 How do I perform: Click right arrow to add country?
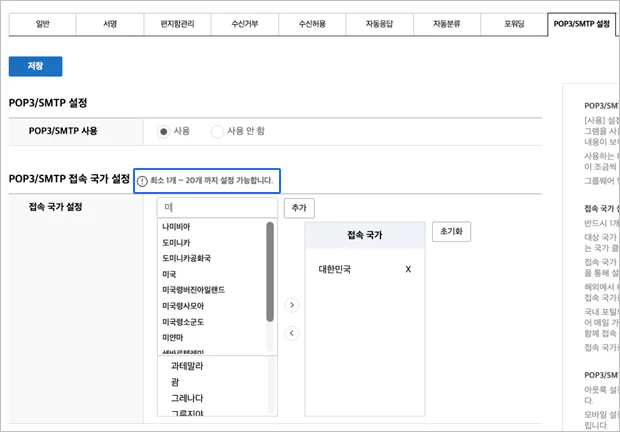tap(291, 304)
